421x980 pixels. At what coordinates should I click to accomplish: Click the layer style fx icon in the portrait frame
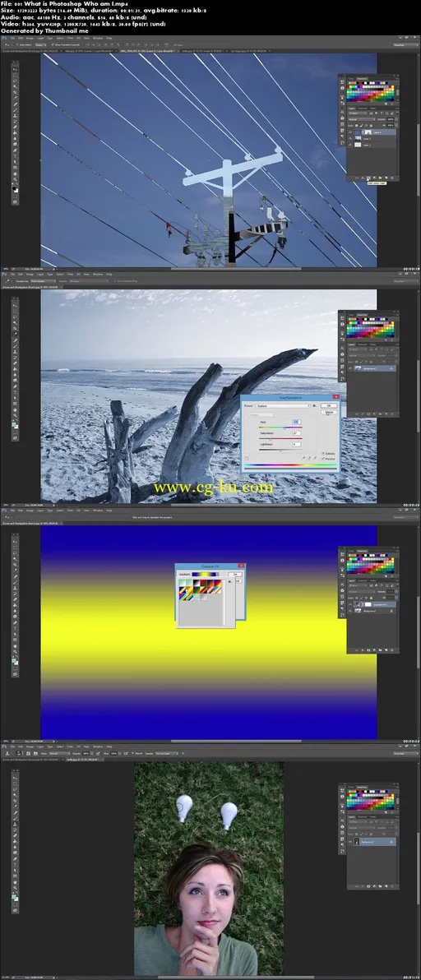(363, 886)
